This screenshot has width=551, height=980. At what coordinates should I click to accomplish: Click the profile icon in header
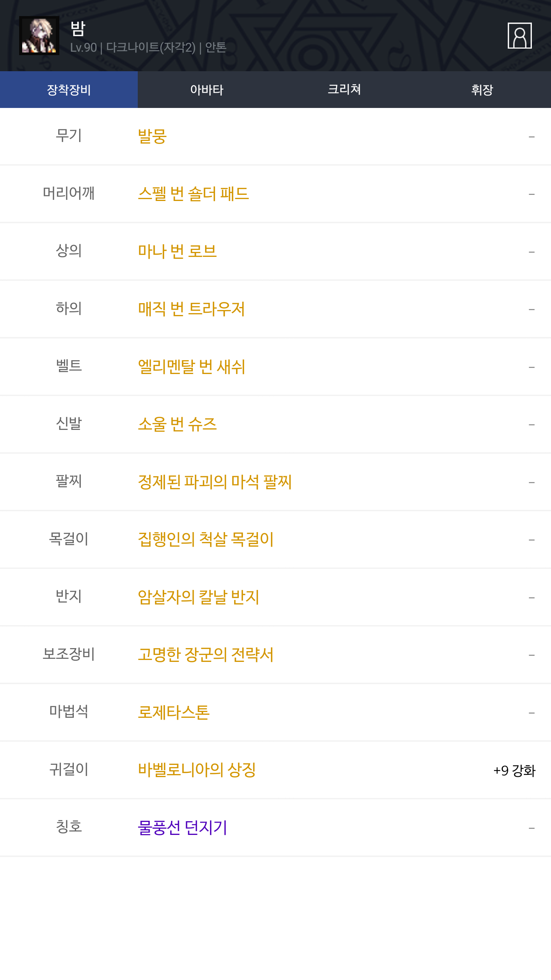pos(519,36)
